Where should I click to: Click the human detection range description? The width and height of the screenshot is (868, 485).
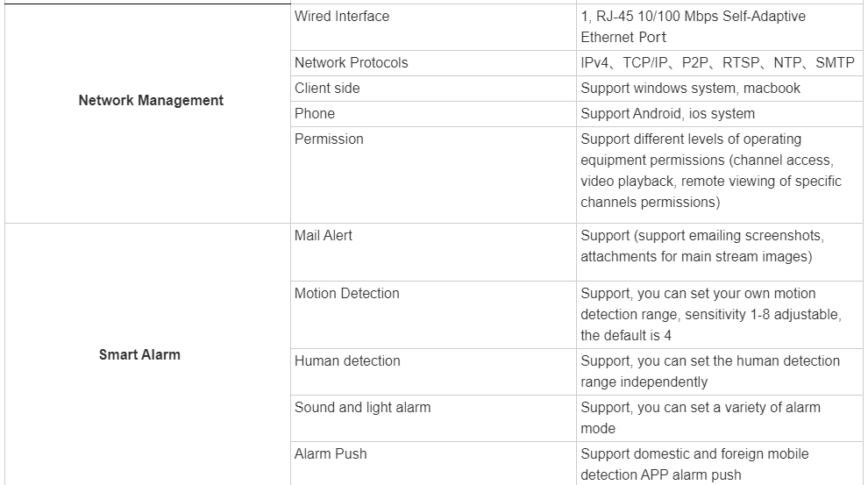[x=710, y=372]
